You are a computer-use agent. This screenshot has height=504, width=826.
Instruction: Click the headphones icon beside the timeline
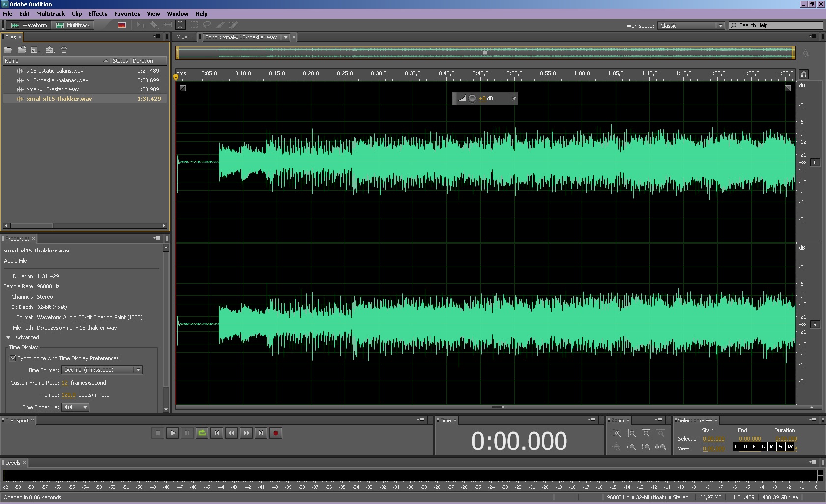point(803,74)
